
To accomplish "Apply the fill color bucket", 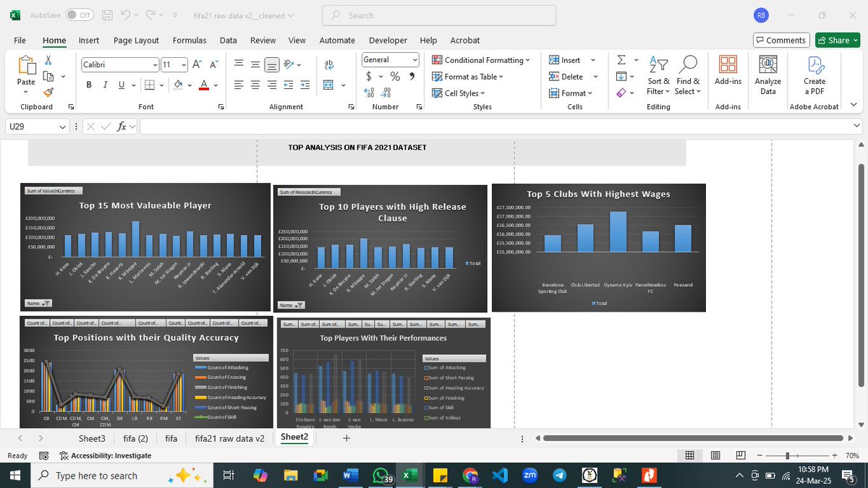I will tap(179, 85).
